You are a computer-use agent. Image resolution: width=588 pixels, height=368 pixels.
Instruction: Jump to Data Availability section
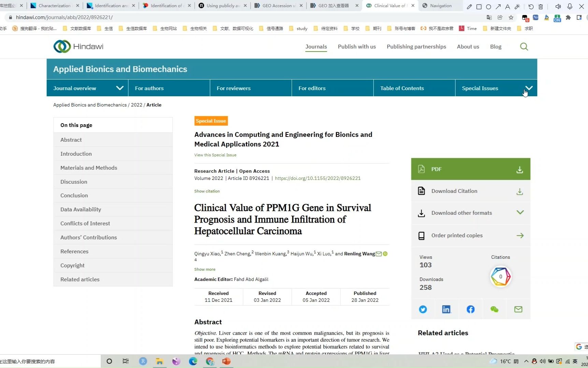coord(113,209)
